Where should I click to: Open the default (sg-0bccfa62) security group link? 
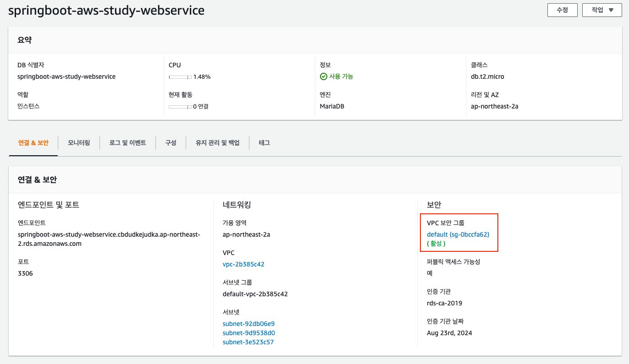pyautogui.click(x=458, y=234)
